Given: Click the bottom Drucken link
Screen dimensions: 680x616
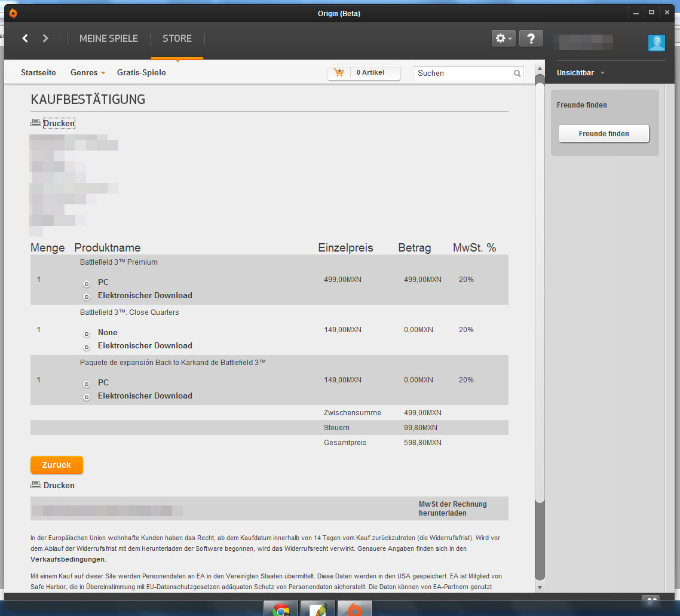Looking at the screenshot, I should (x=59, y=485).
